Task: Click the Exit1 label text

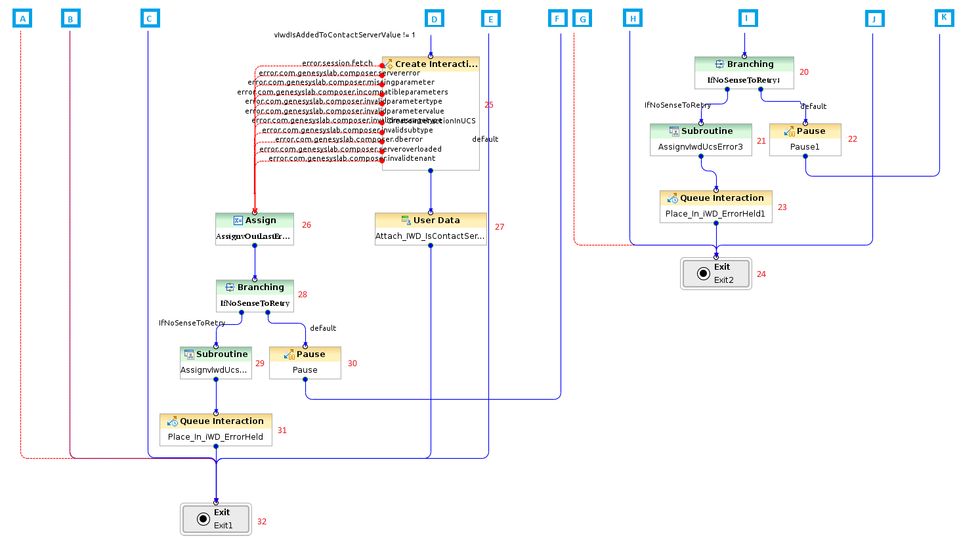Action: (x=223, y=526)
